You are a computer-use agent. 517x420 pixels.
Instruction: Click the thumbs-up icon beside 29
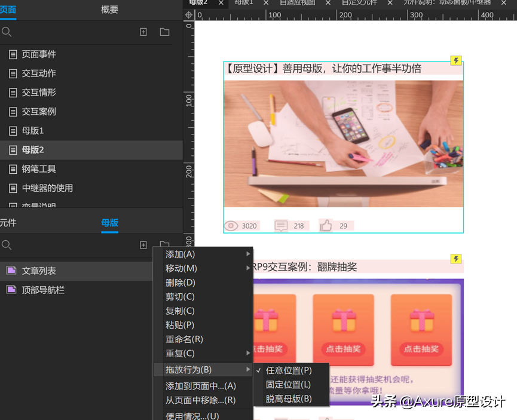coord(326,226)
